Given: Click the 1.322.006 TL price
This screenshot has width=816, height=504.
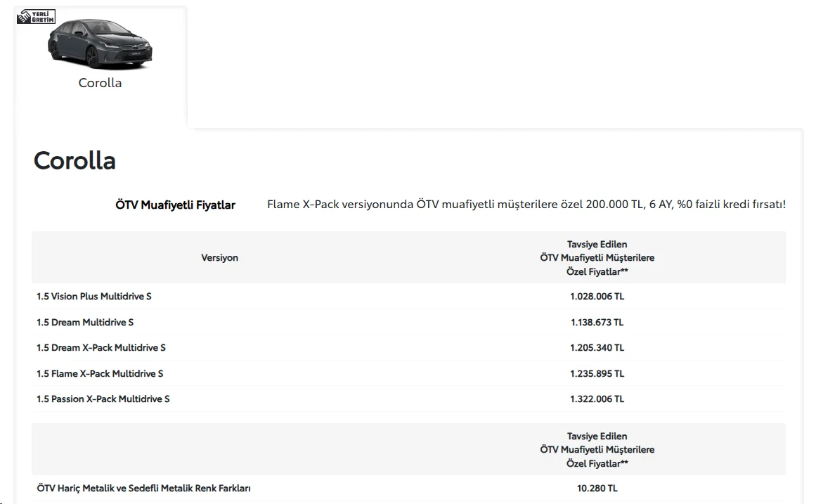Looking at the screenshot, I should (597, 399).
